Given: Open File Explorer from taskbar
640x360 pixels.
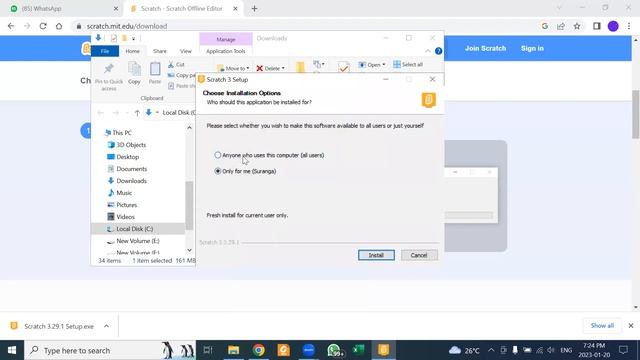Looking at the screenshot, I should click(233, 350).
